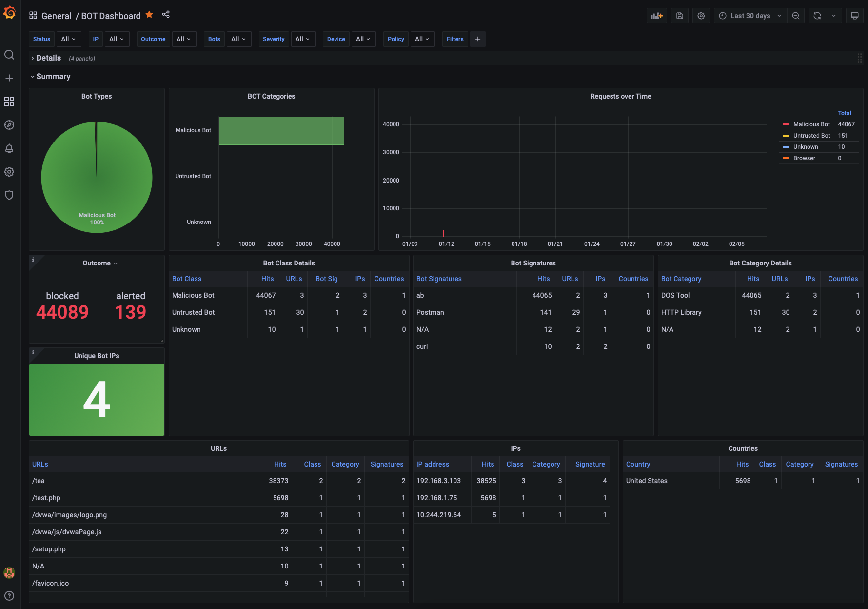The height and width of the screenshot is (609, 868).
Task: Open the Explore compass icon
Action: (x=9, y=125)
